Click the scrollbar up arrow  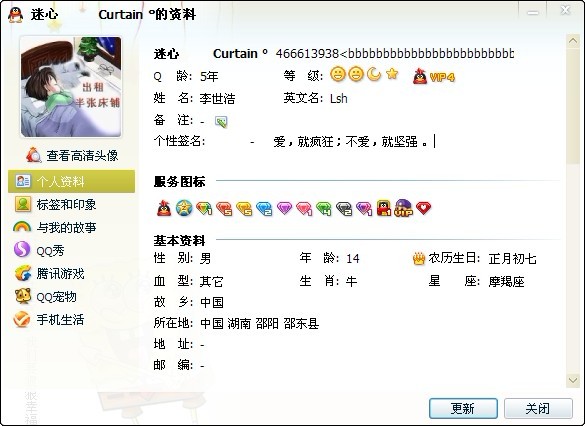click(573, 41)
